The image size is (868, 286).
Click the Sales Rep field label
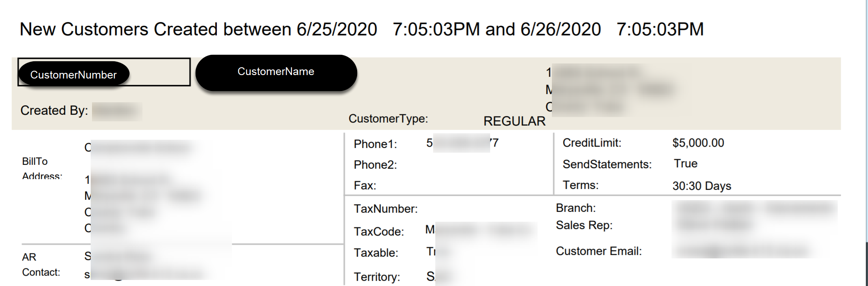tap(584, 225)
